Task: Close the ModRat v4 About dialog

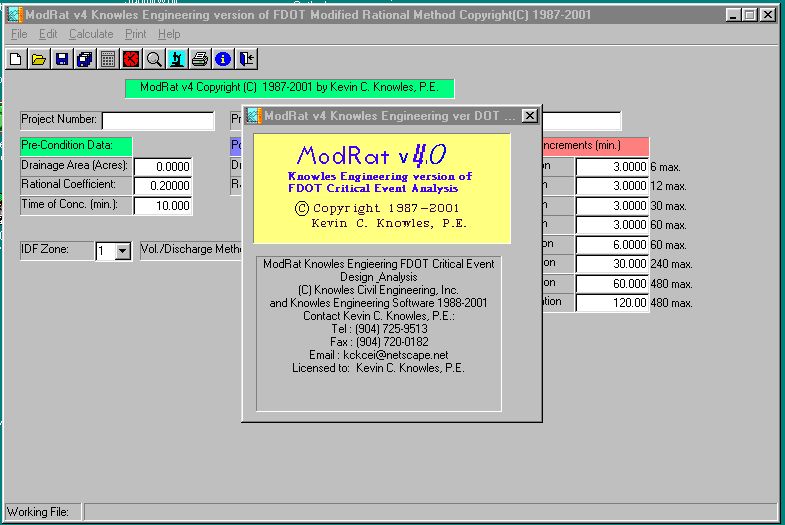Action: coord(530,116)
